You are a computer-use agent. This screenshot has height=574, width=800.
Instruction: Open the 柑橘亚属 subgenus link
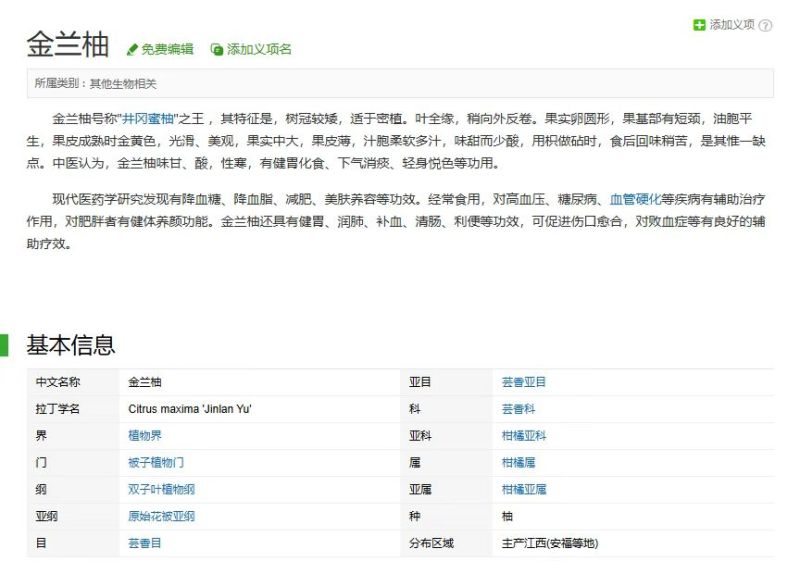[x=524, y=489]
